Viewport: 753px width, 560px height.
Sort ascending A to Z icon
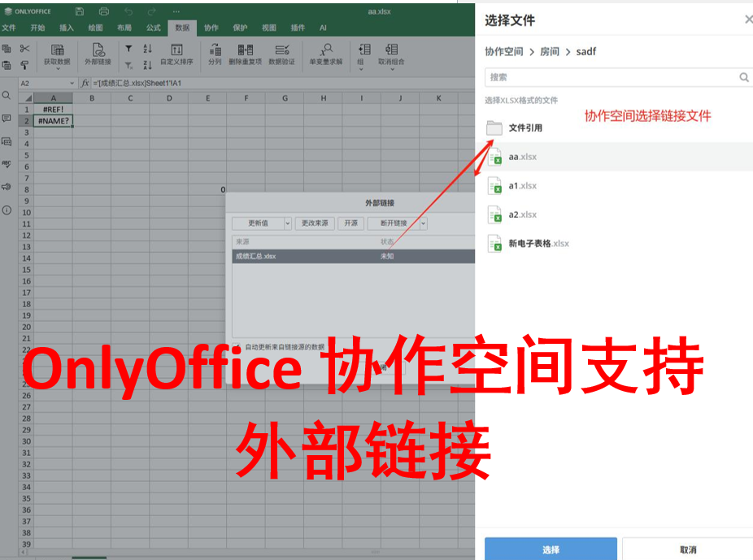point(147,49)
